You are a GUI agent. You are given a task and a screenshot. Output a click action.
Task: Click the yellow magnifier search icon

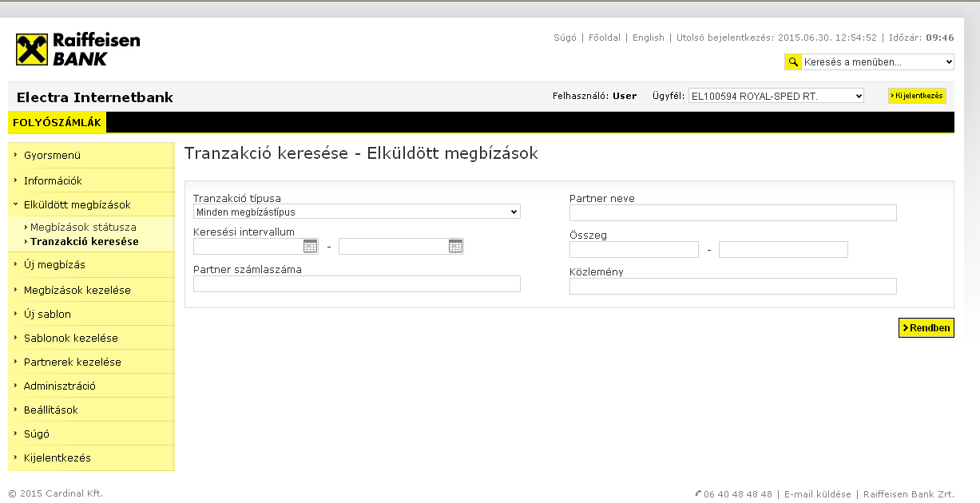(793, 62)
